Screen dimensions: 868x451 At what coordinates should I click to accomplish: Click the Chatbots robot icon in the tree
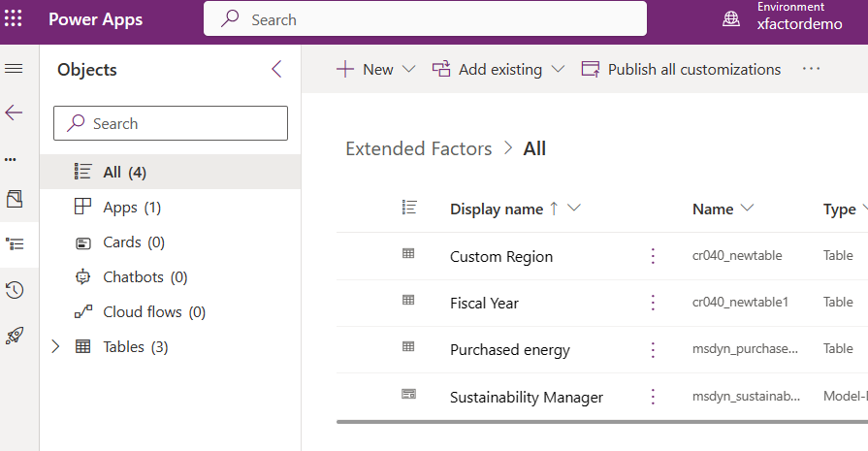point(82,276)
